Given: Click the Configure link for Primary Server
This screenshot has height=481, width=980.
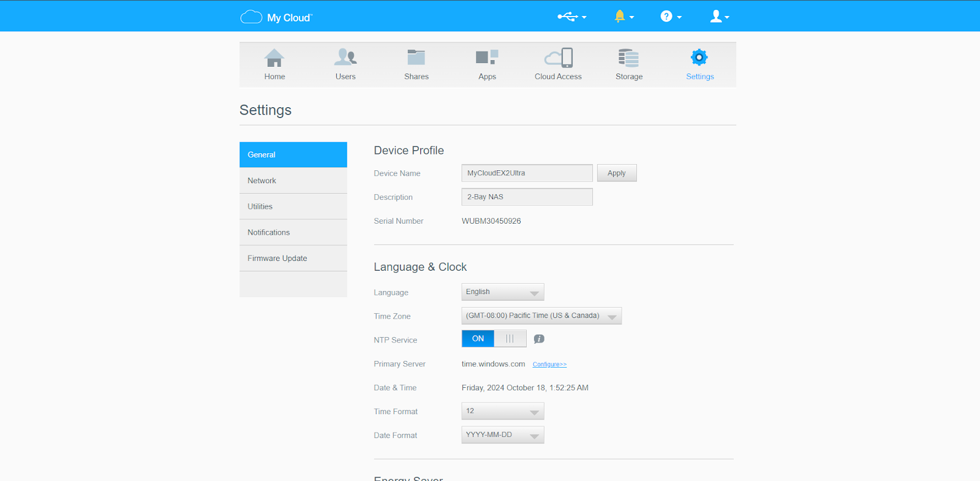Looking at the screenshot, I should click(x=549, y=365).
